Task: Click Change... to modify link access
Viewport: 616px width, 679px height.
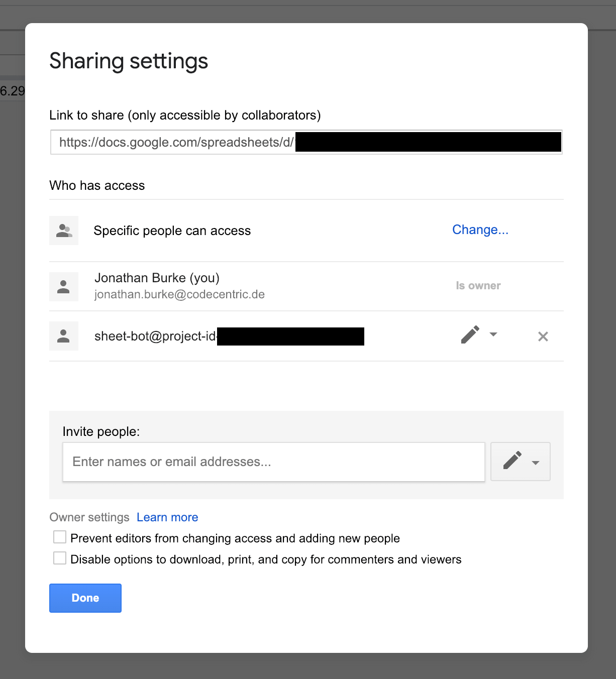Action: point(480,230)
